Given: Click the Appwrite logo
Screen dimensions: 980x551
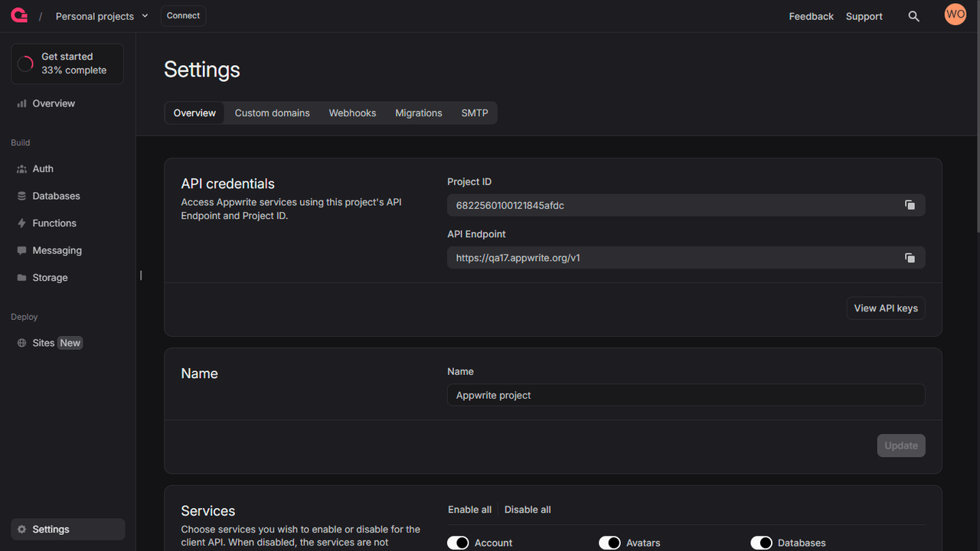Looking at the screenshot, I should tap(18, 15).
